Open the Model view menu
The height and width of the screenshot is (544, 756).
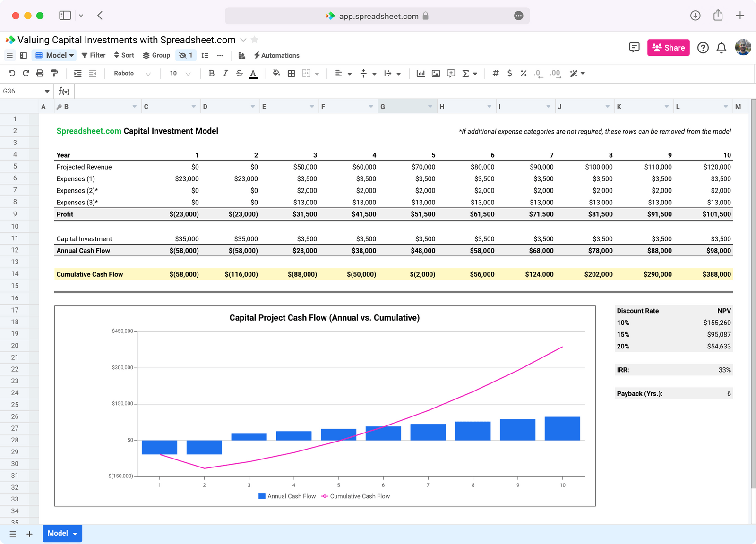54,55
